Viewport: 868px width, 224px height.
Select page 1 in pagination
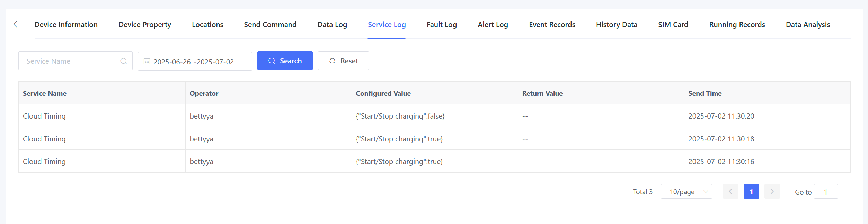pos(751,191)
